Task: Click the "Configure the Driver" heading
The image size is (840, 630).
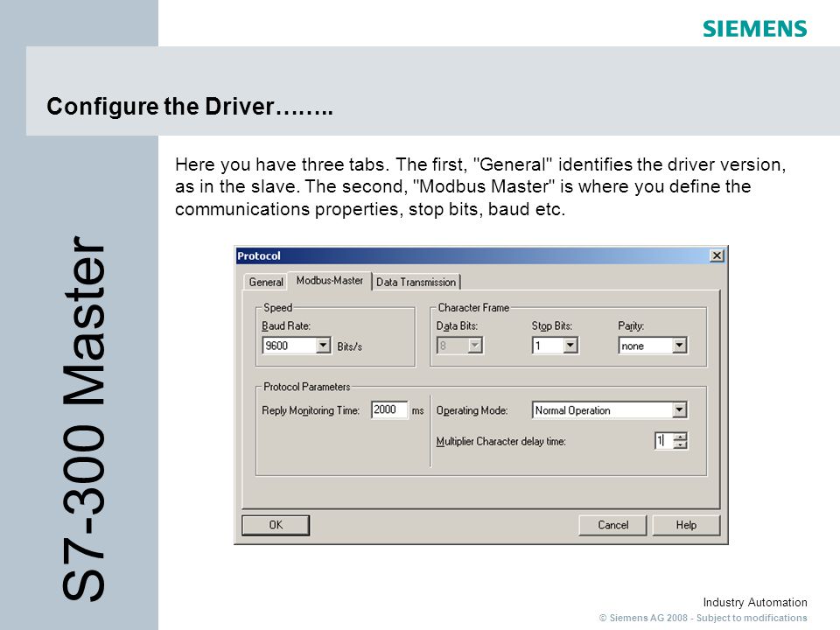Action: 190,106
